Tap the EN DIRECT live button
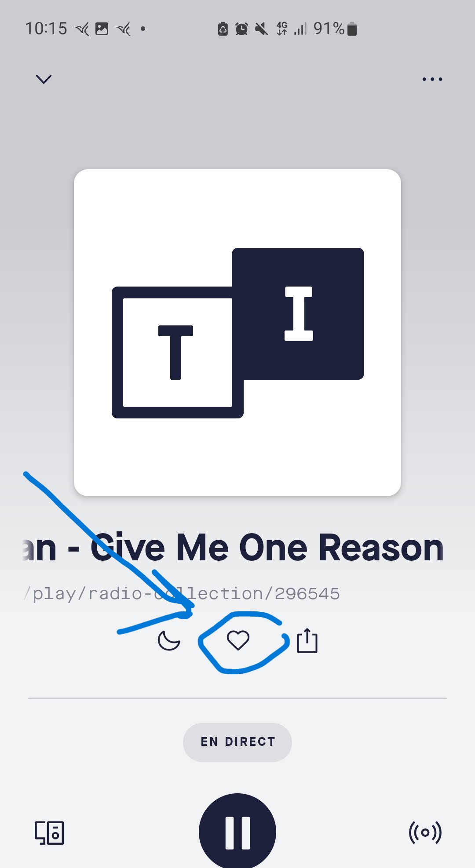Image resolution: width=475 pixels, height=868 pixels. pyautogui.click(x=237, y=742)
